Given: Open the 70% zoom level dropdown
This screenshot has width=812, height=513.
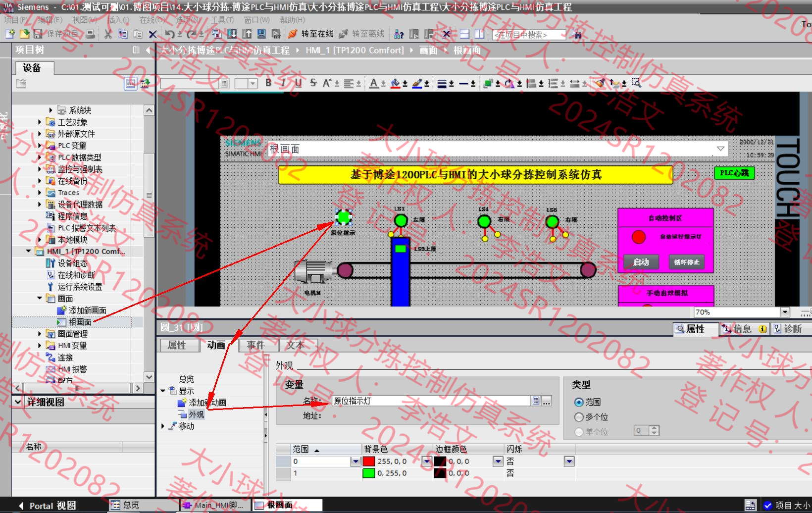Looking at the screenshot, I should 785,312.
